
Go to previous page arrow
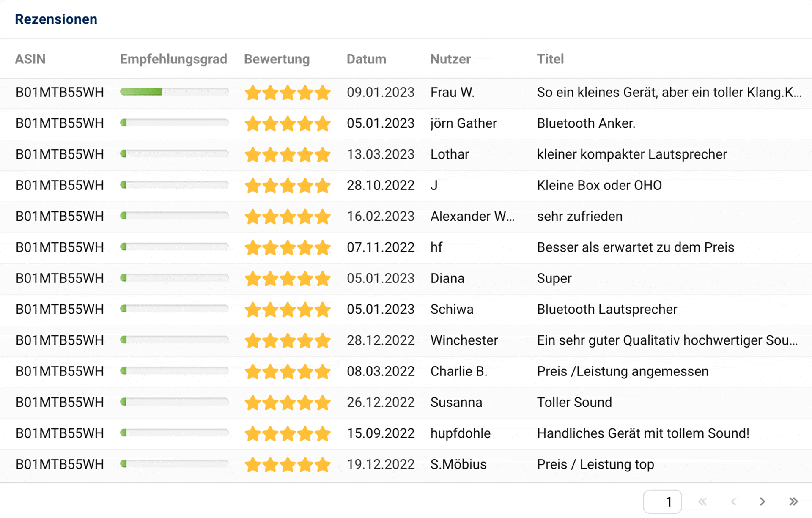[733, 502]
